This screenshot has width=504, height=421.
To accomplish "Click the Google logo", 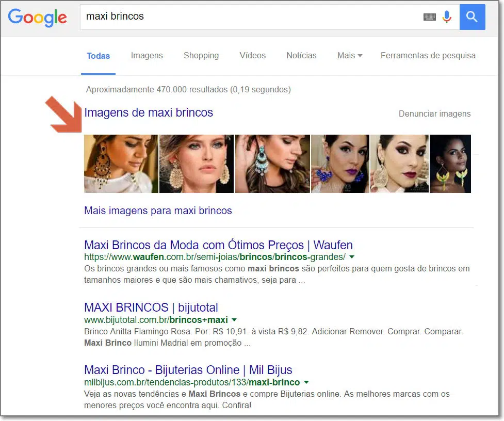I will 37,18.
